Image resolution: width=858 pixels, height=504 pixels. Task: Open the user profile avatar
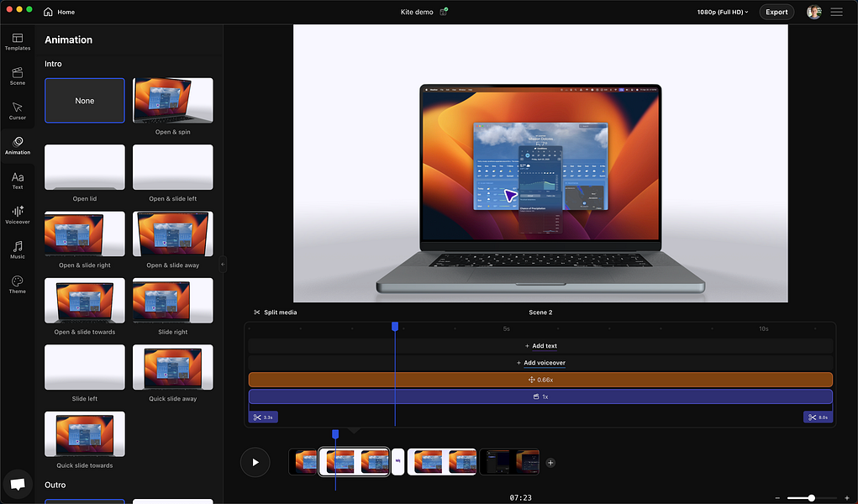[813, 12]
